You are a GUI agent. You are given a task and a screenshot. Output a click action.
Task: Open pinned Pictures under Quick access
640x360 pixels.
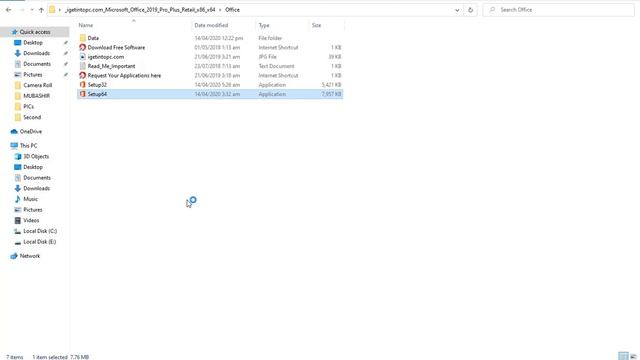pyautogui.click(x=33, y=74)
